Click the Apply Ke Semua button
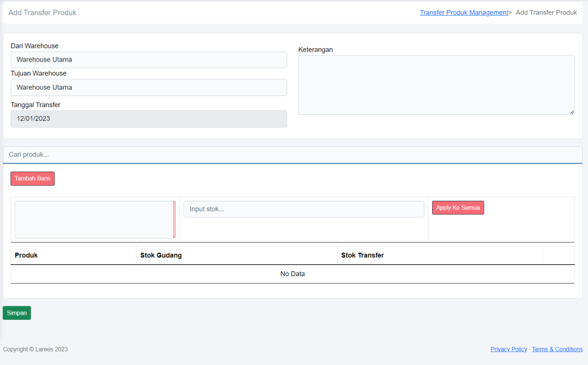The height and width of the screenshot is (365, 588). 458,208
